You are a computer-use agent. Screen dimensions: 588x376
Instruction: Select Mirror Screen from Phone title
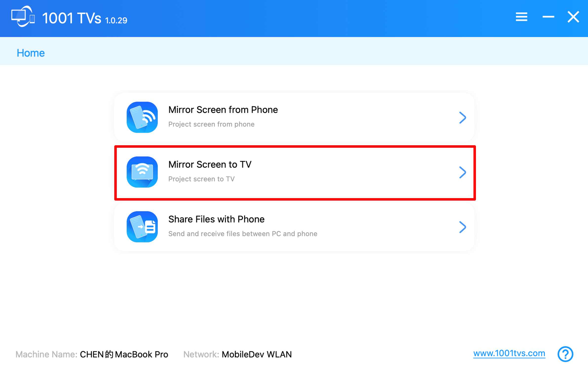(223, 110)
